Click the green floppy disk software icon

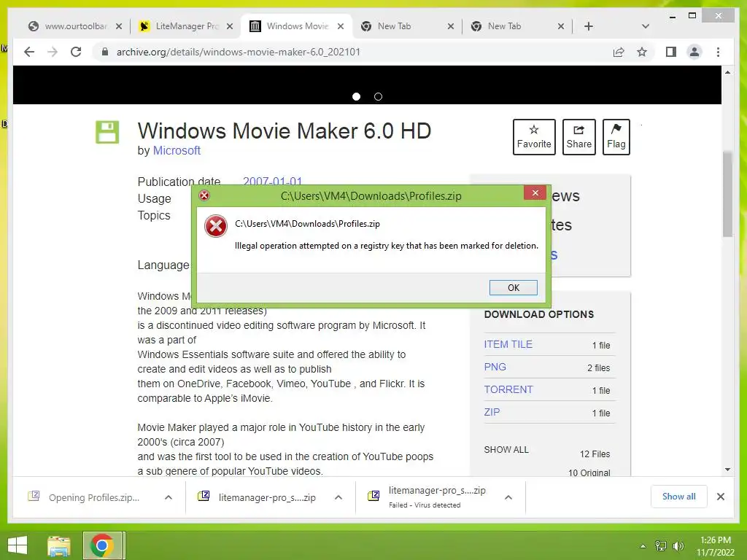click(107, 132)
